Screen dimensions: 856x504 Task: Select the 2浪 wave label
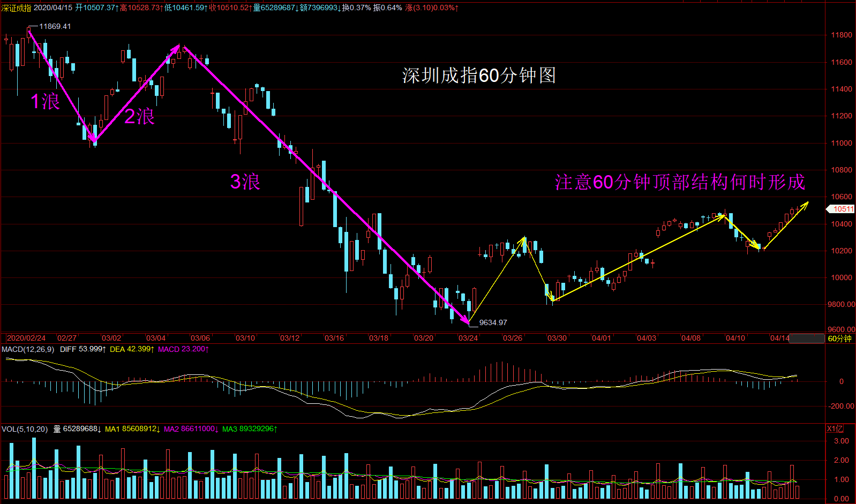(x=139, y=116)
